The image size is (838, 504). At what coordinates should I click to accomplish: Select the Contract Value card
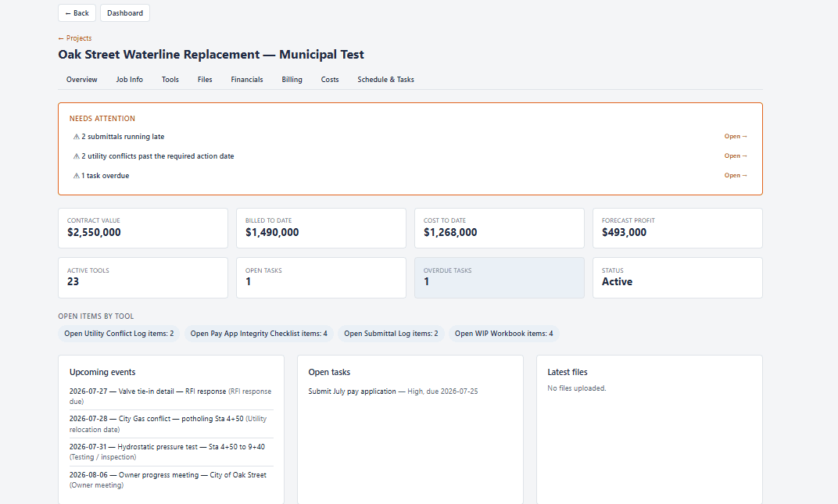tap(143, 228)
